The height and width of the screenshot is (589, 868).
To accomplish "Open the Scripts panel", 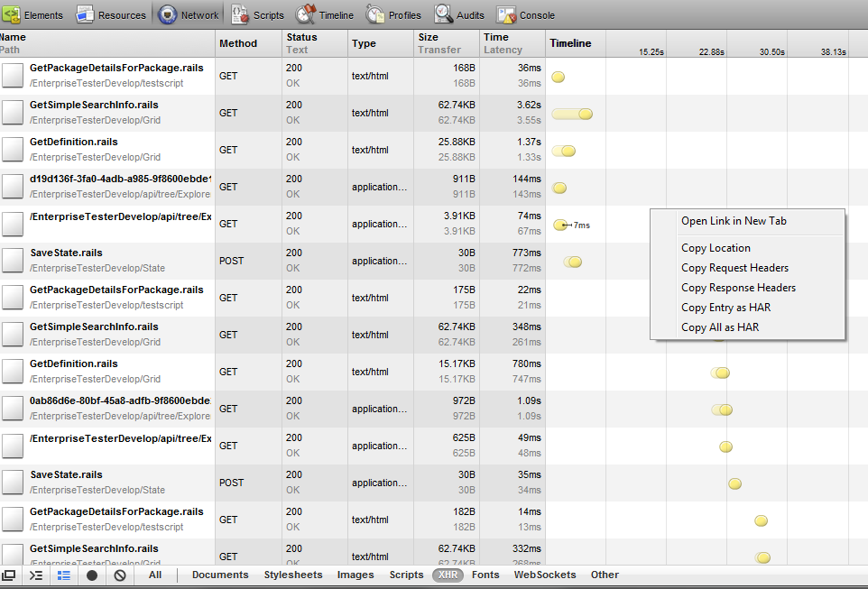I will point(258,14).
